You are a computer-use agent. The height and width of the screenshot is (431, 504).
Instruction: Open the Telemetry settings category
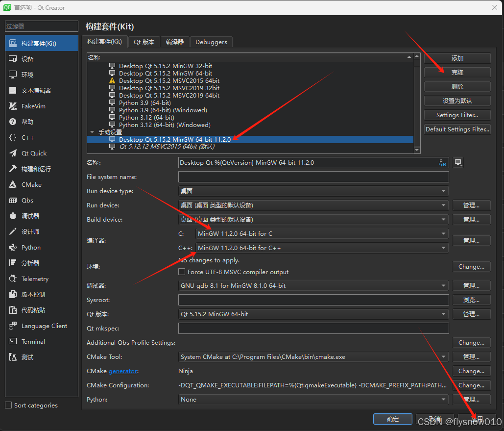(42, 279)
